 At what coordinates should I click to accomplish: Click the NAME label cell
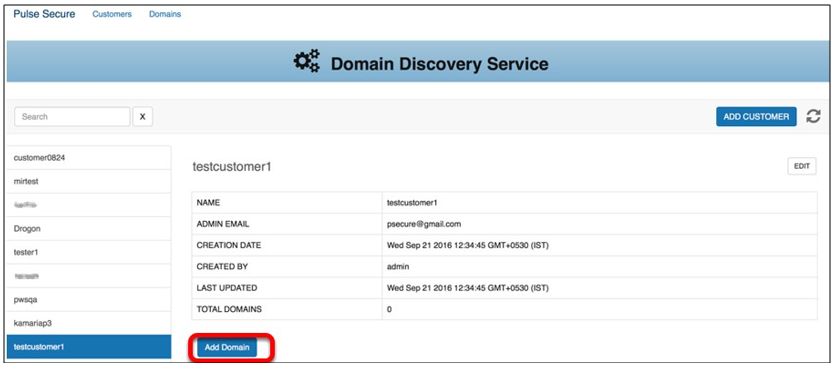287,203
